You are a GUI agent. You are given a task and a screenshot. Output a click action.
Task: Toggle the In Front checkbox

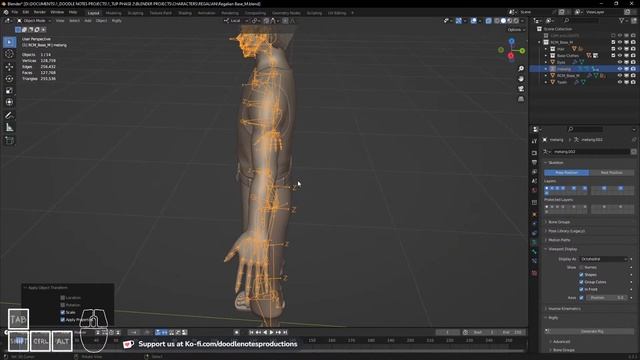click(581, 290)
